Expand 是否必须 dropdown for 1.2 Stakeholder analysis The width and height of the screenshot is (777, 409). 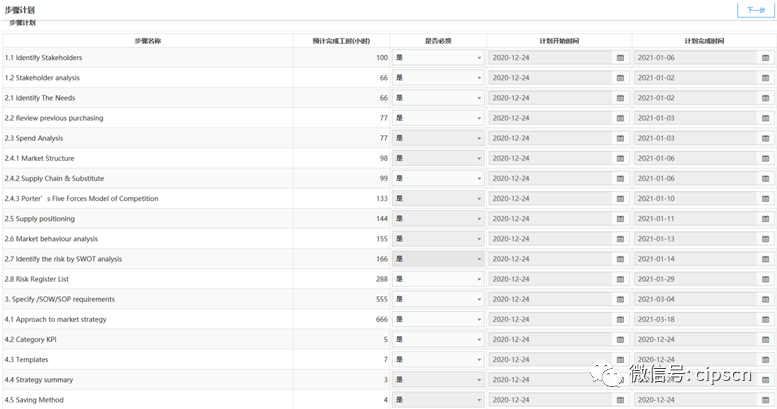438,78
